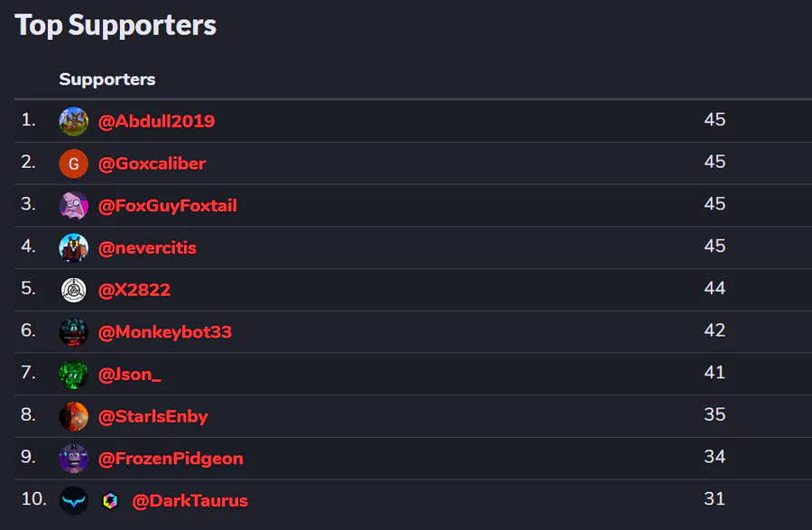Open @FoxGuyFoxtail's profile link
The image size is (812, 530).
(x=167, y=206)
